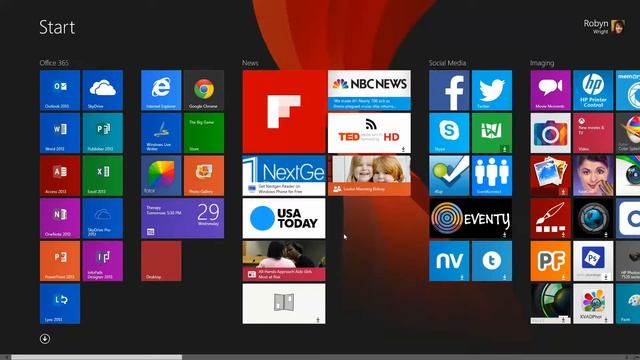This screenshot has height=360, width=640.
Task: Open the blue nv tile
Action: [449, 261]
